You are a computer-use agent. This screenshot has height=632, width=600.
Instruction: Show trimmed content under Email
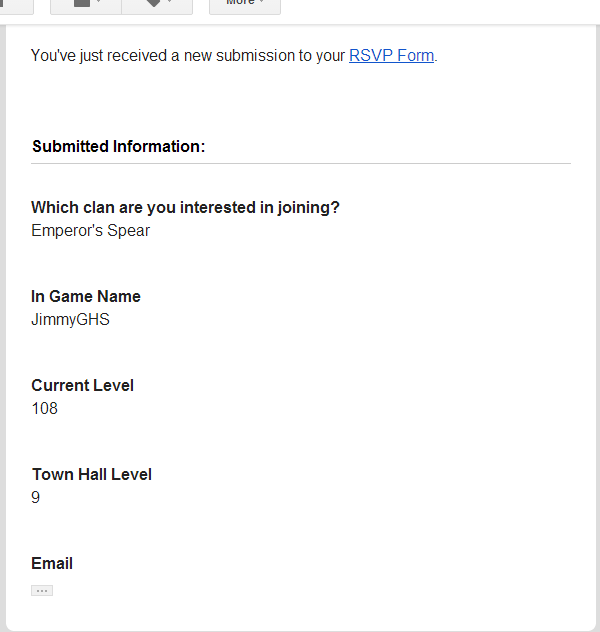[42, 591]
